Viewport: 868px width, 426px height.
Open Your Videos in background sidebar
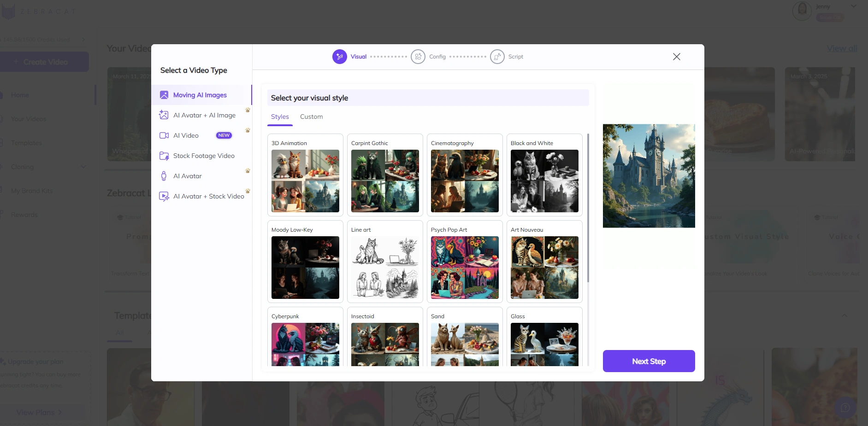click(28, 119)
